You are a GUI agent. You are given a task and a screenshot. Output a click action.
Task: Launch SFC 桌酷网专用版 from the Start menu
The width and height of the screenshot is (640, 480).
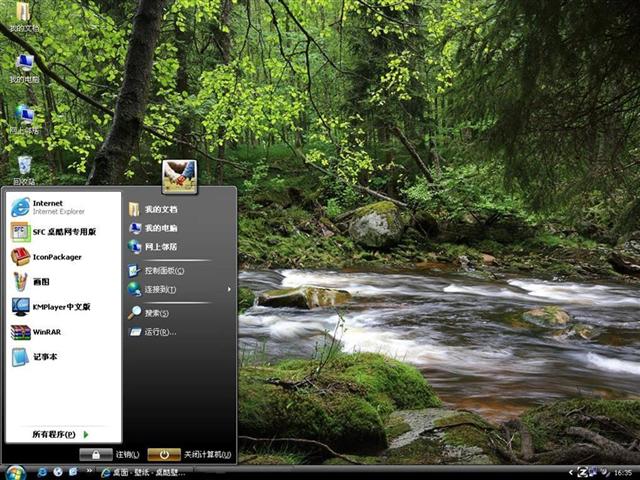click(64, 232)
